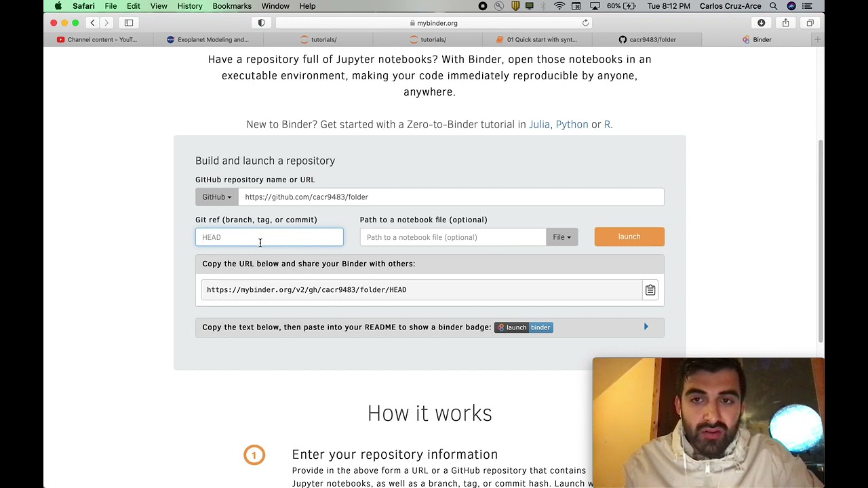Click the privacy shield icon in toolbar
Image resolution: width=868 pixels, height=488 pixels.
click(261, 22)
